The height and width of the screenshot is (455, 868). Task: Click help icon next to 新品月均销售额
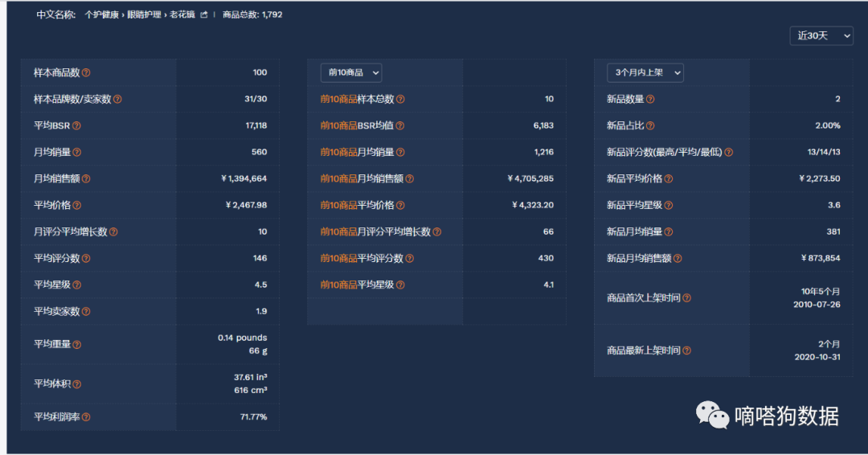click(x=678, y=259)
